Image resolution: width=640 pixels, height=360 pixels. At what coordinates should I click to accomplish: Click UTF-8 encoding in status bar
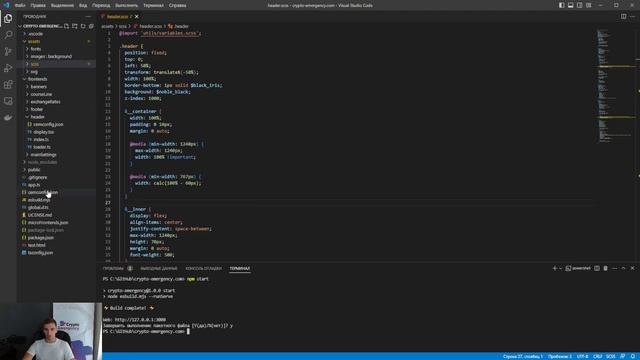[x=582, y=356]
